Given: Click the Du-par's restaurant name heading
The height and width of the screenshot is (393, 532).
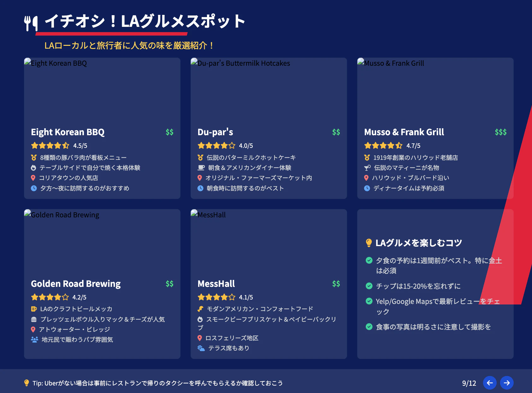Looking at the screenshot, I should coord(215,132).
